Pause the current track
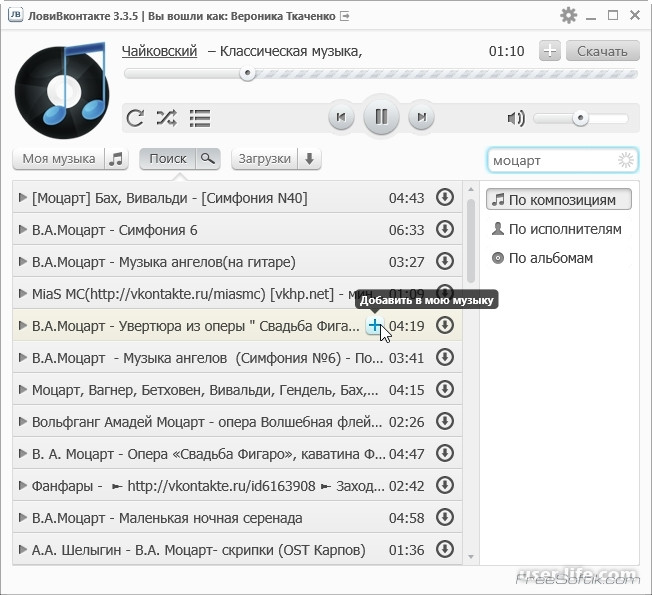The image size is (652, 595). point(381,117)
